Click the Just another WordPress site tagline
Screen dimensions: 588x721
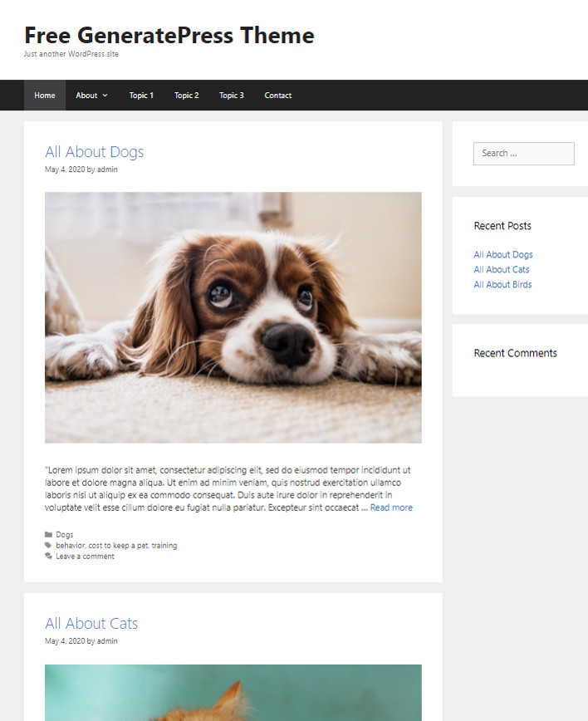pos(71,54)
